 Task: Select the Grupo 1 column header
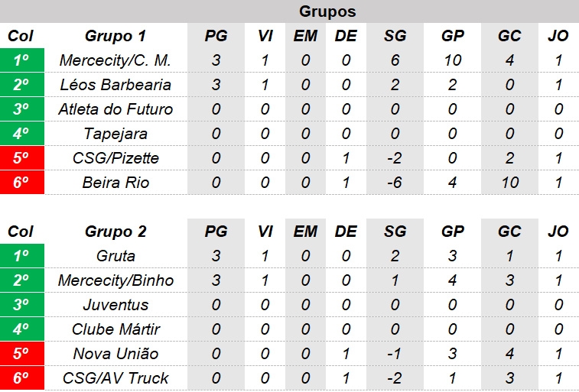tap(115, 36)
